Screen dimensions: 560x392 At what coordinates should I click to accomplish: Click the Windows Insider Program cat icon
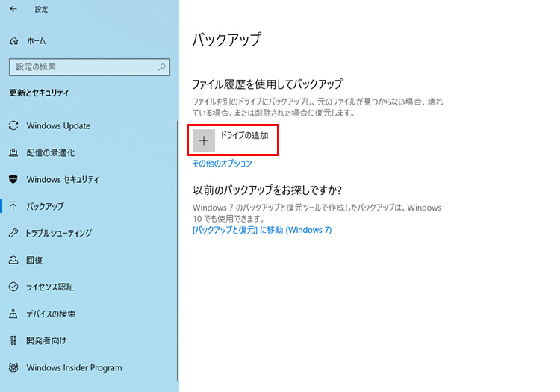click(13, 367)
